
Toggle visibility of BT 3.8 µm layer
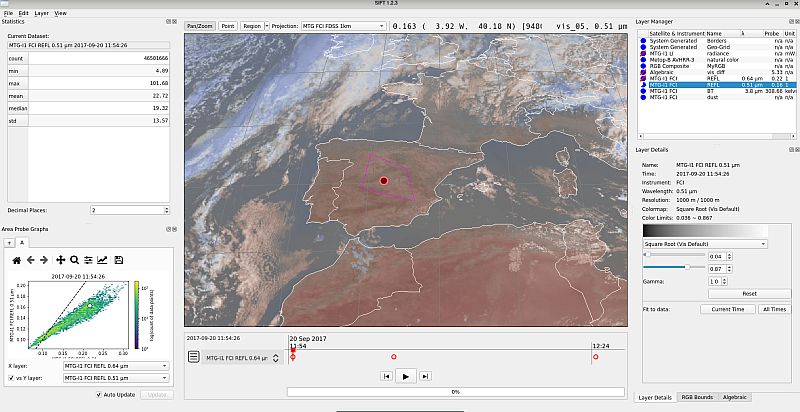643,91
